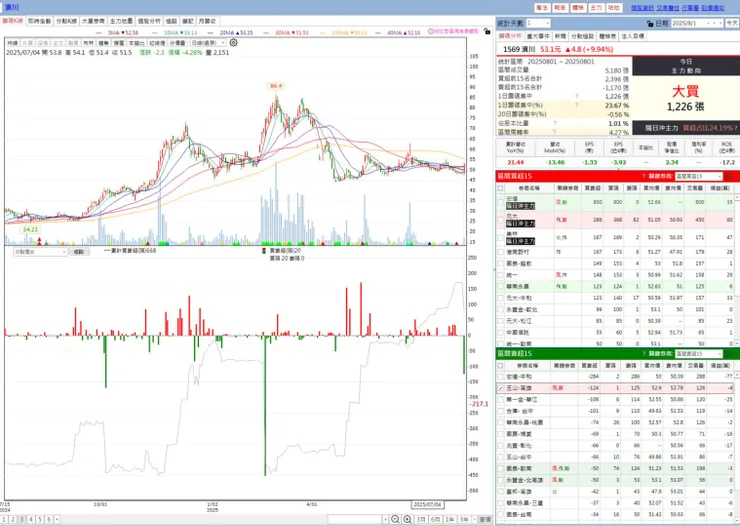Open empty combo box at chart bottom
740x526 pixels.
(358, 519)
